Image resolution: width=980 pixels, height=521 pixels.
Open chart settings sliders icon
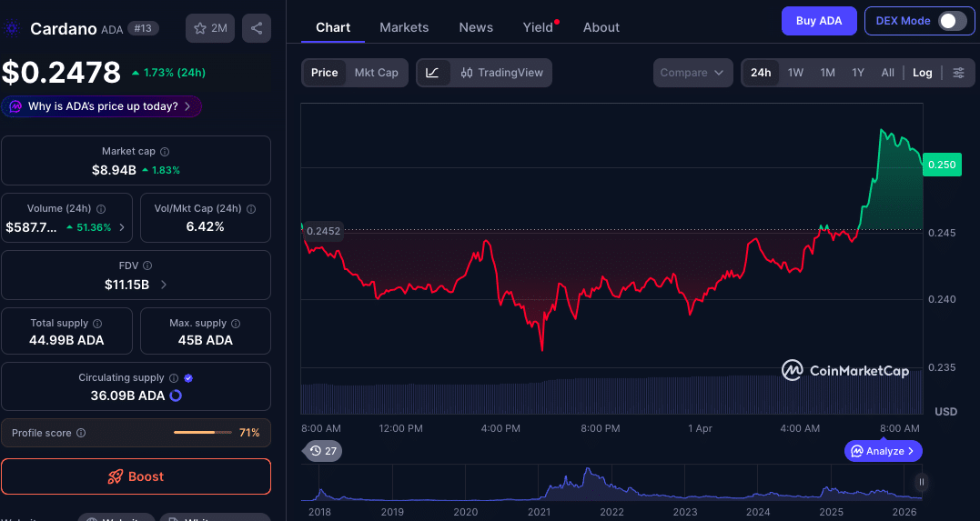(958, 73)
